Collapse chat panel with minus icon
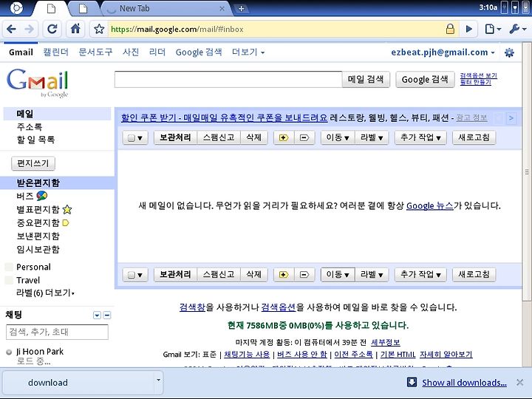532x399 pixels. (x=107, y=316)
